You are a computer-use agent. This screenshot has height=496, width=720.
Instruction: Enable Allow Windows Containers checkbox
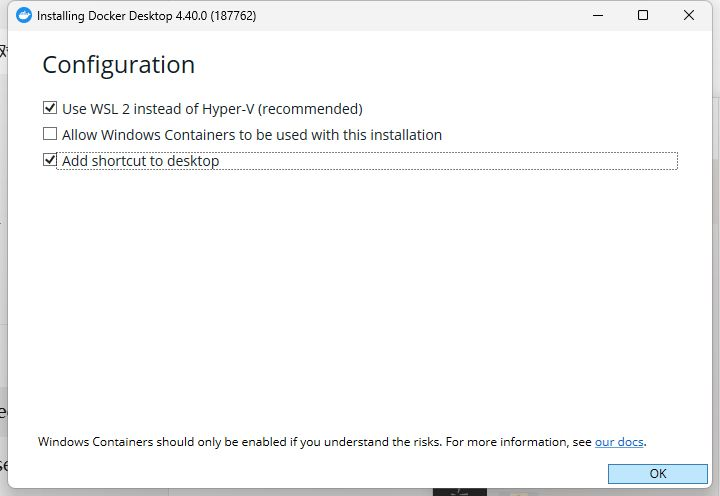[x=50, y=134]
